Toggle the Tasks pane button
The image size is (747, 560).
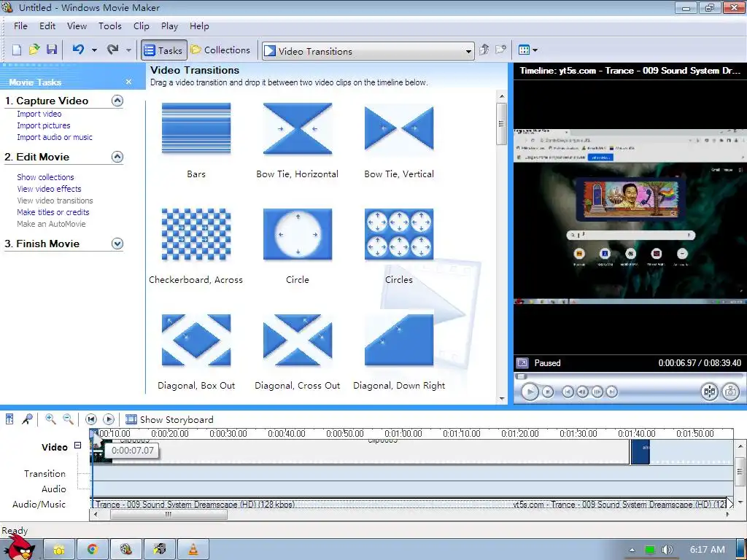[x=163, y=50]
